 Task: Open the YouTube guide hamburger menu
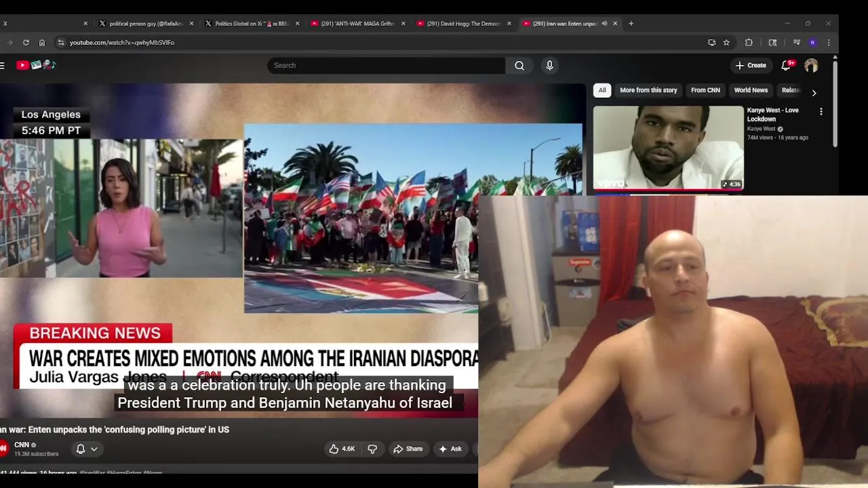(x=3, y=65)
